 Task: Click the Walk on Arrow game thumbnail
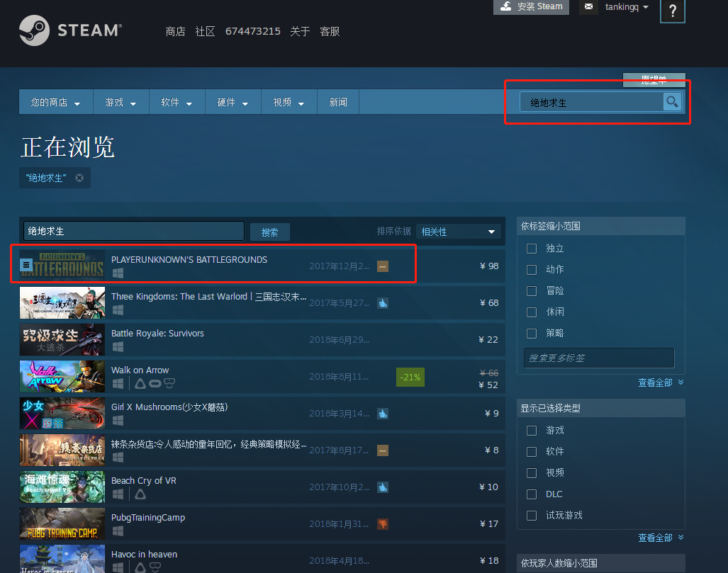(x=62, y=377)
